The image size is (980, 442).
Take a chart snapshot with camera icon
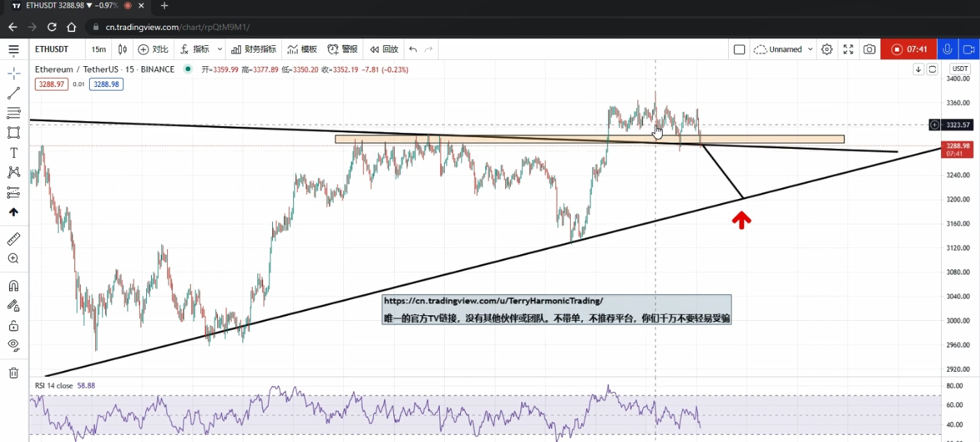[869, 49]
